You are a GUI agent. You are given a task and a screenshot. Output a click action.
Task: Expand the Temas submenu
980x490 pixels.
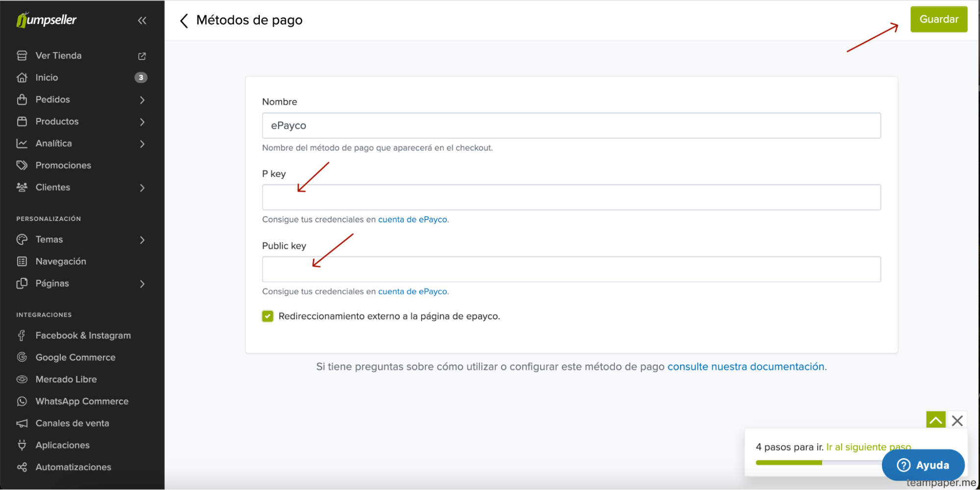[x=142, y=240]
